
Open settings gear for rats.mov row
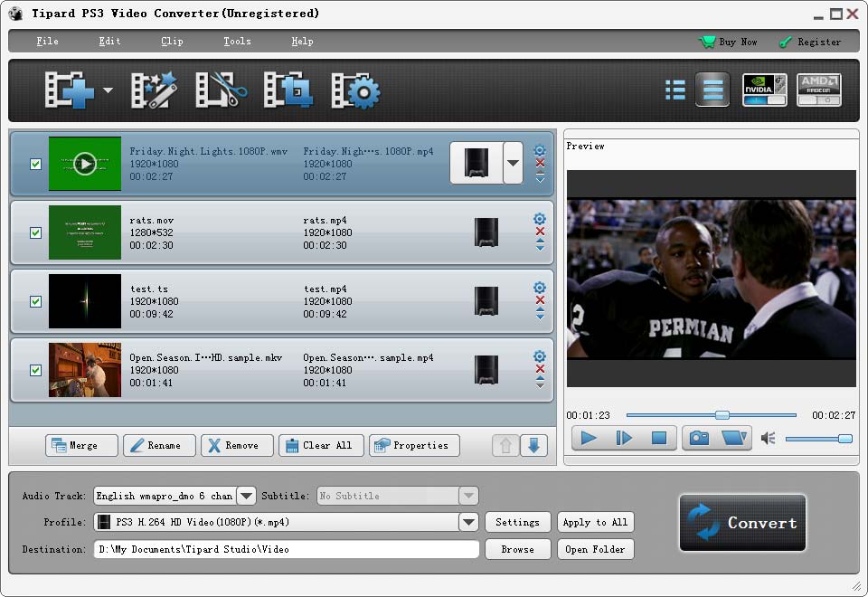pyautogui.click(x=540, y=219)
